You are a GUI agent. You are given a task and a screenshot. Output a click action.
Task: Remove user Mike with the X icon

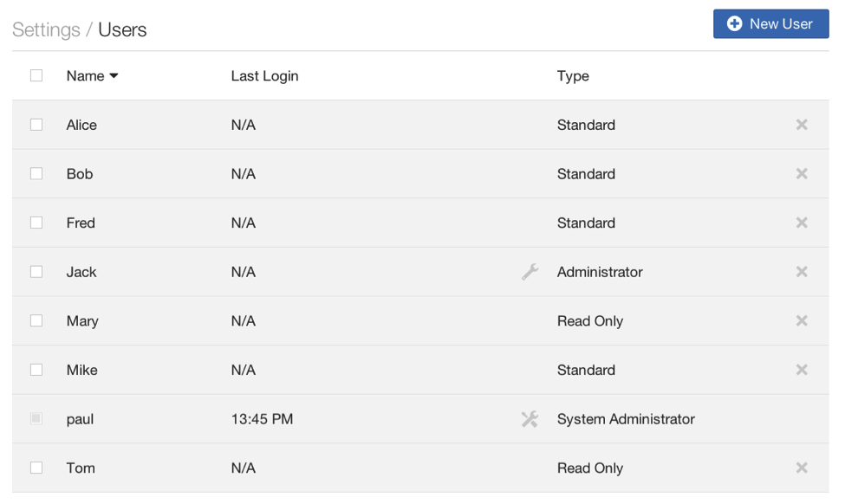pyautogui.click(x=802, y=370)
